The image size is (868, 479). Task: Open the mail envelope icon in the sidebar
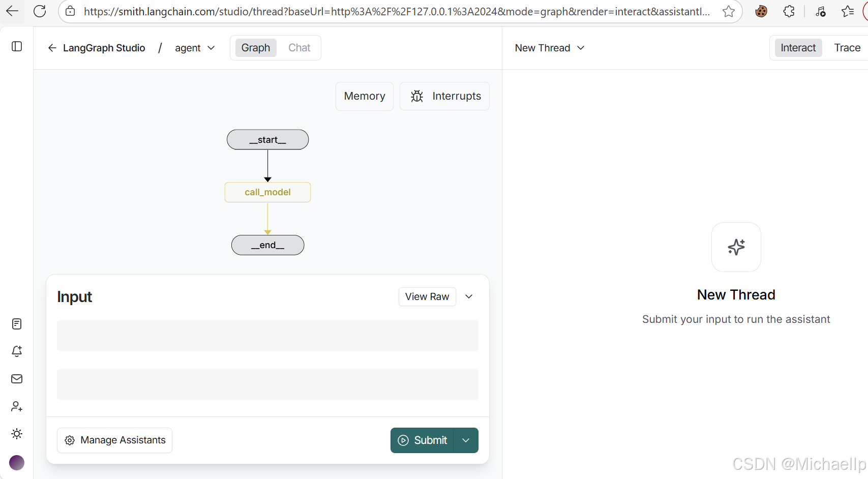[x=17, y=379]
